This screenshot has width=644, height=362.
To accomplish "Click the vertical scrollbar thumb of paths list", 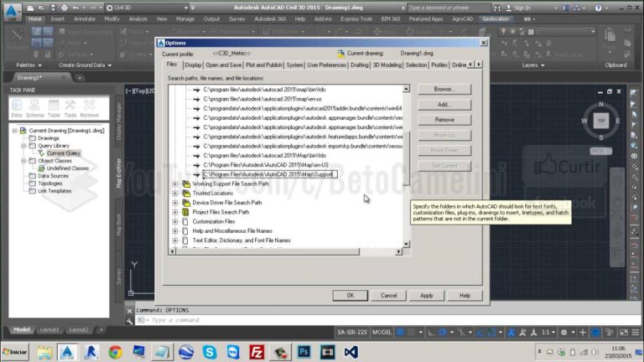I will 406,158.
